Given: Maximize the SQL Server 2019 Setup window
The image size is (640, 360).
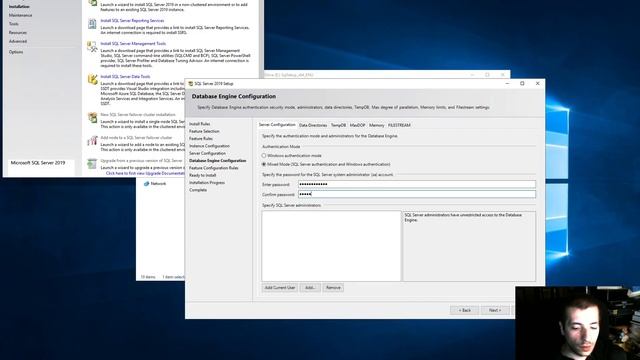Looking at the screenshot, I should 522,83.
